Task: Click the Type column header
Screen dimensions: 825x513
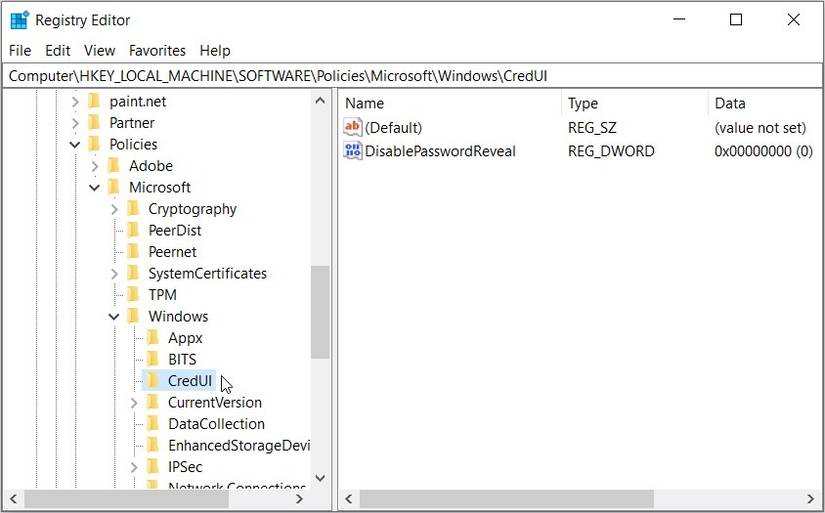Action: tap(635, 103)
